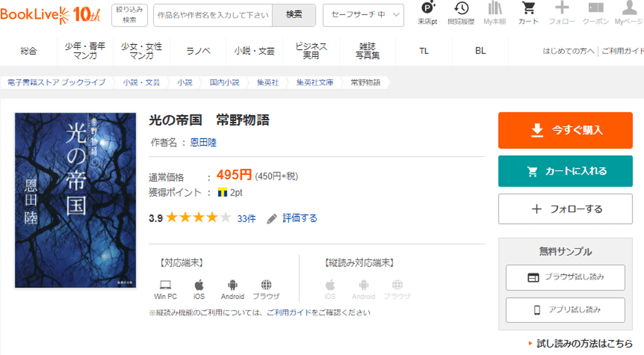The width and height of the screenshot is (644, 355).
Task: Toggle the 絞り込み検索 filter button
Action: coord(129,15)
